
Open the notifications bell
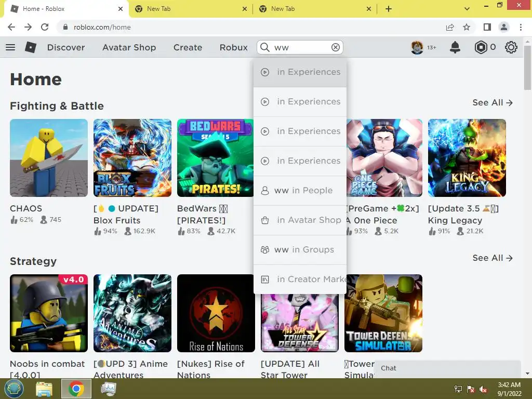coord(455,47)
